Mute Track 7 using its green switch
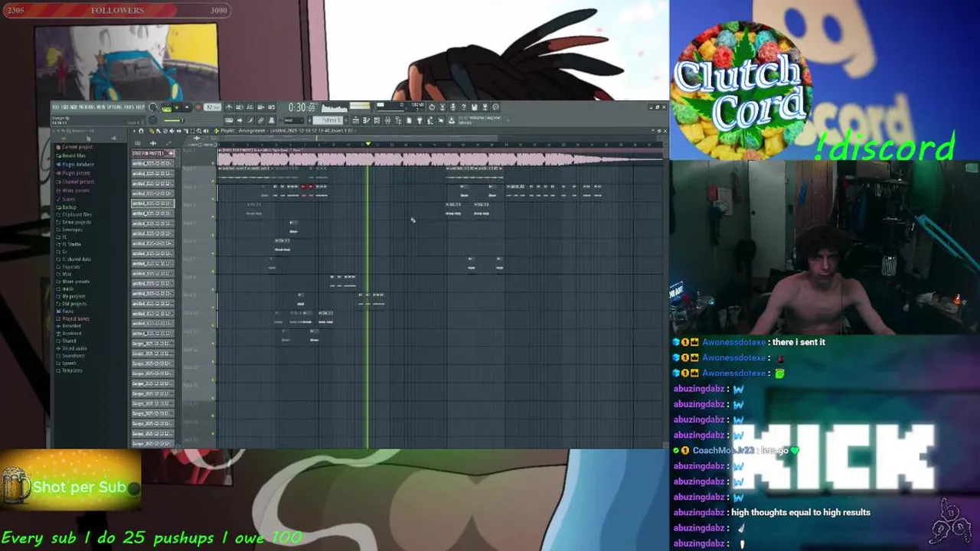980x551 pixels. 213,271
